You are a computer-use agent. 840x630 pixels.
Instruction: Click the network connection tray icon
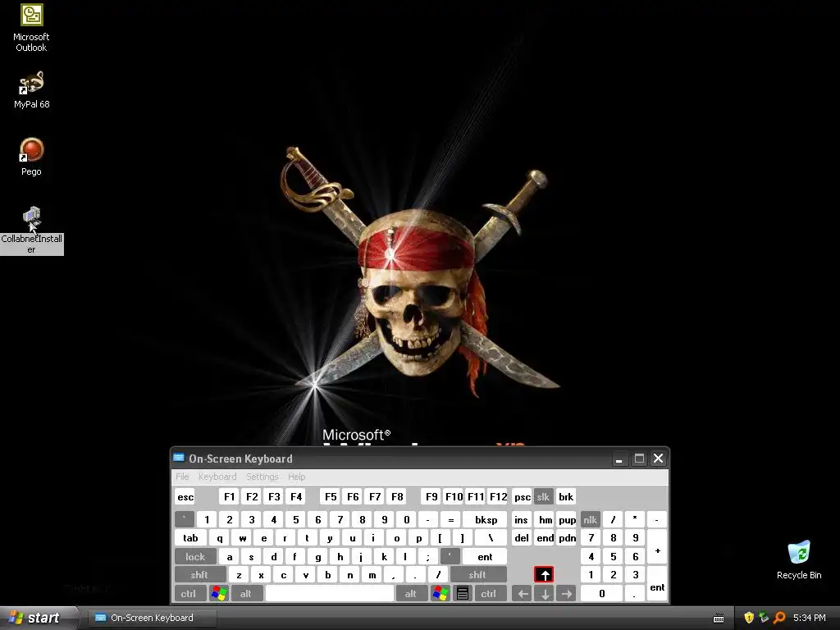(764, 618)
